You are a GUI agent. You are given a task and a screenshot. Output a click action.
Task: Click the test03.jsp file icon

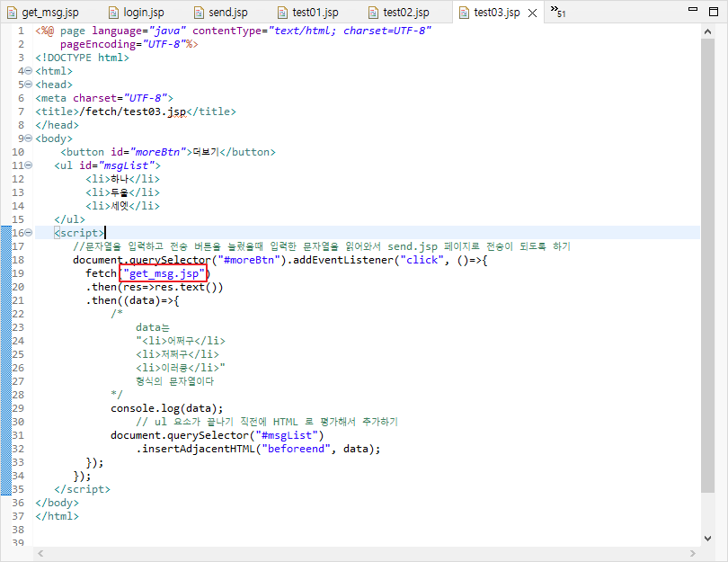(x=464, y=13)
